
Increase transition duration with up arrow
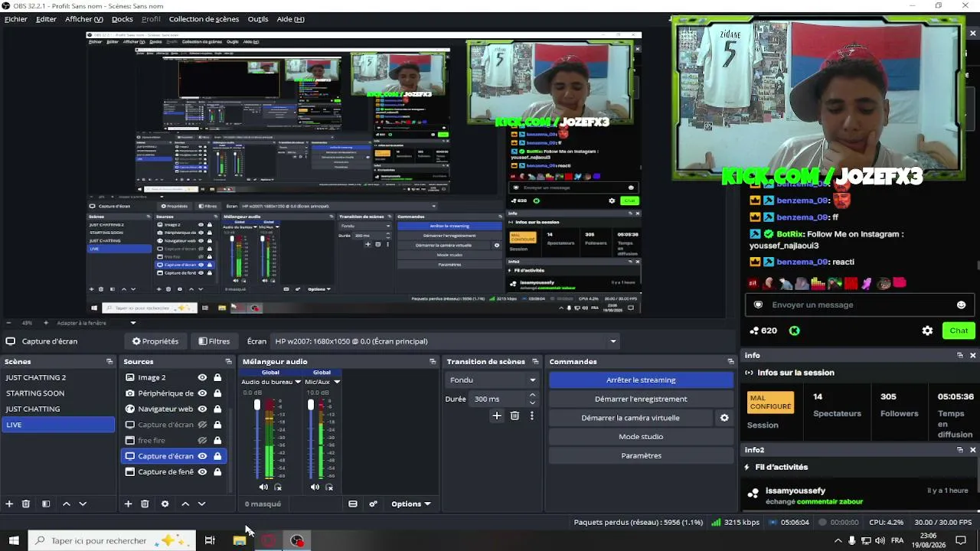click(x=532, y=395)
